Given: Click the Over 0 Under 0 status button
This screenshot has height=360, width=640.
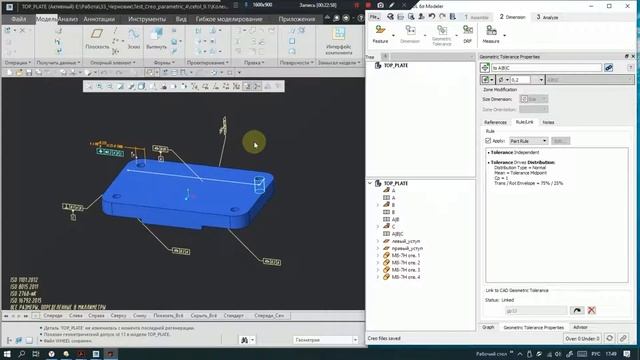Looking at the screenshot, I should pyautogui.click(x=582, y=338).
